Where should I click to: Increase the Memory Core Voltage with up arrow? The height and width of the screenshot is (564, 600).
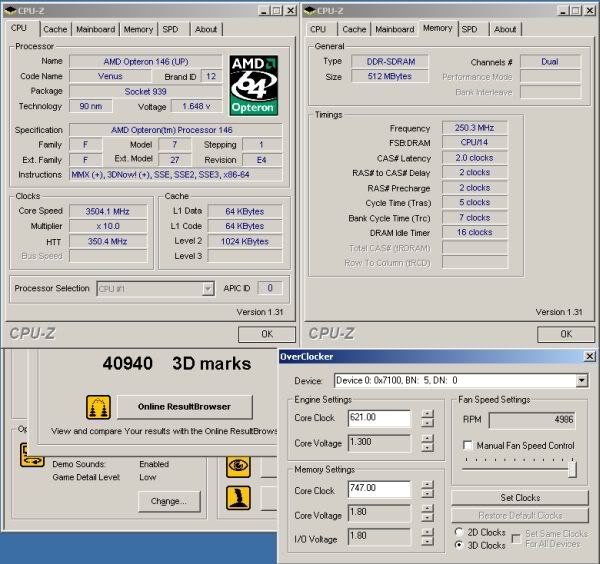coord(427,509)
